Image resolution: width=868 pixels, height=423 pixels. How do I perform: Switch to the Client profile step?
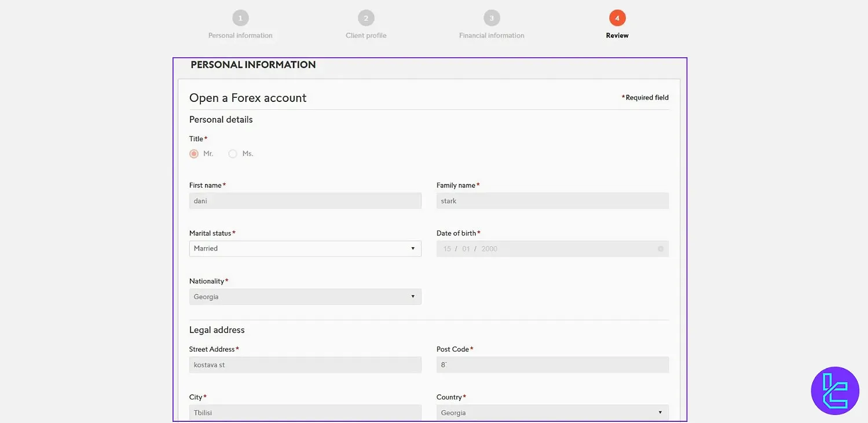tap(365, 35)
